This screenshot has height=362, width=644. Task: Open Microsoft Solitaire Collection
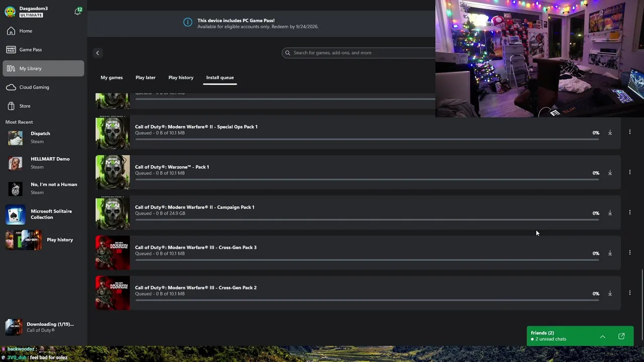pos(43,215)
